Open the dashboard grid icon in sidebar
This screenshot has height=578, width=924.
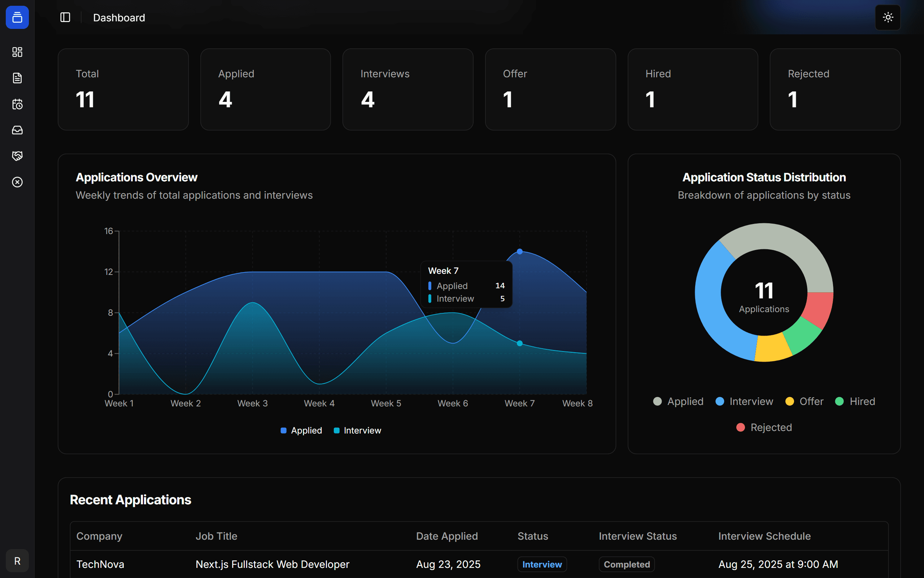click(17, 52)
